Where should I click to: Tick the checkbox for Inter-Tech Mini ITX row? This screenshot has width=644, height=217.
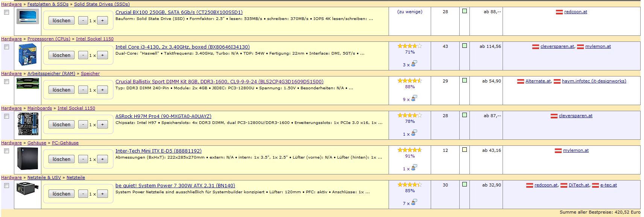(x=6, y=151)
